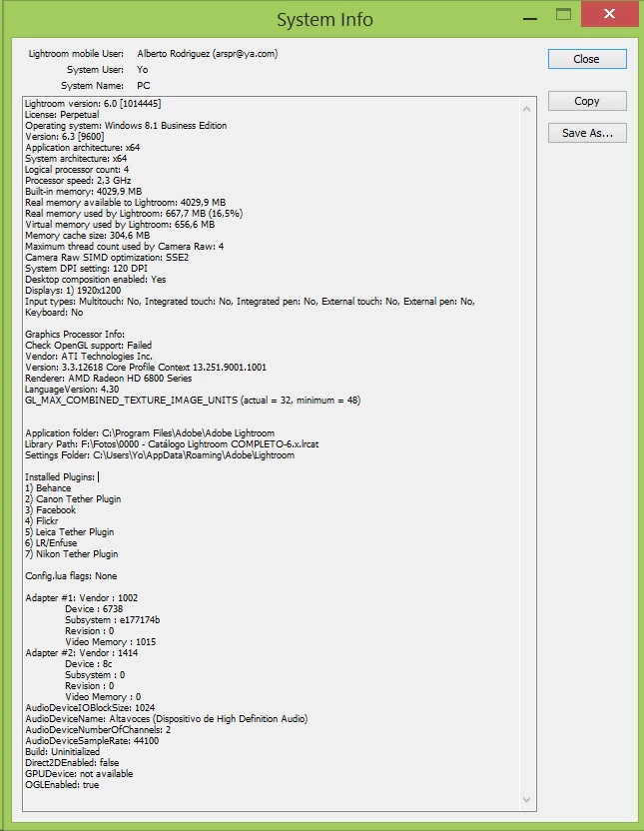This screenshot has width=644, height=831.
Task: Click 'Displays: 1) 1920x1200' line
Action: tap(73, 291)
